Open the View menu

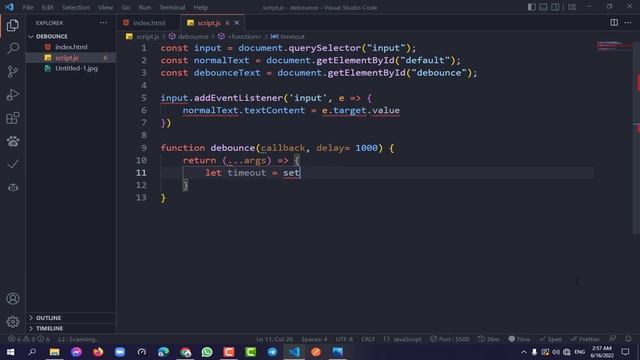[x=105, y=7]
